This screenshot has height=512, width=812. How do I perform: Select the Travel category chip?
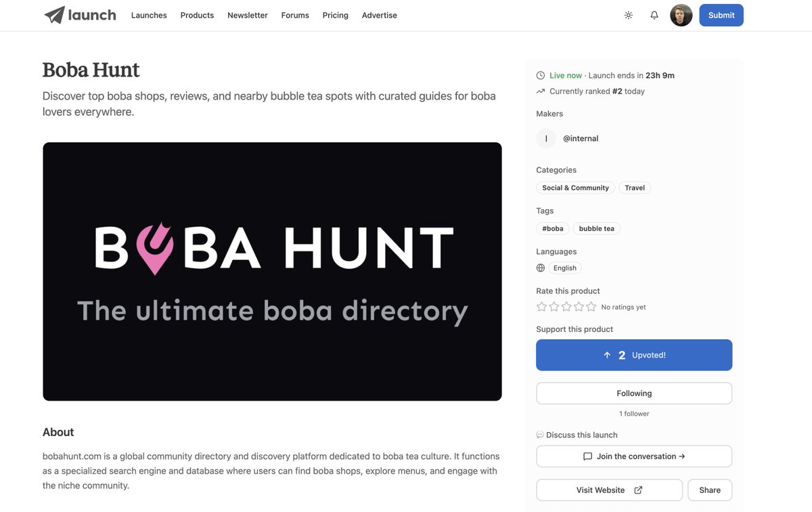pos(635,188)
